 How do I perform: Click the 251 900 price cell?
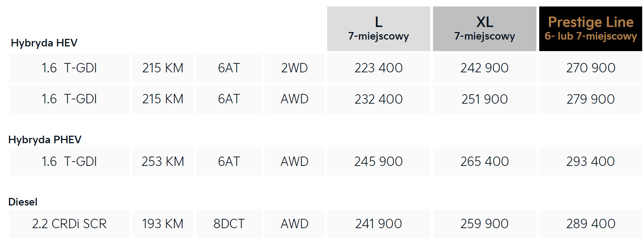pos(484,99)
